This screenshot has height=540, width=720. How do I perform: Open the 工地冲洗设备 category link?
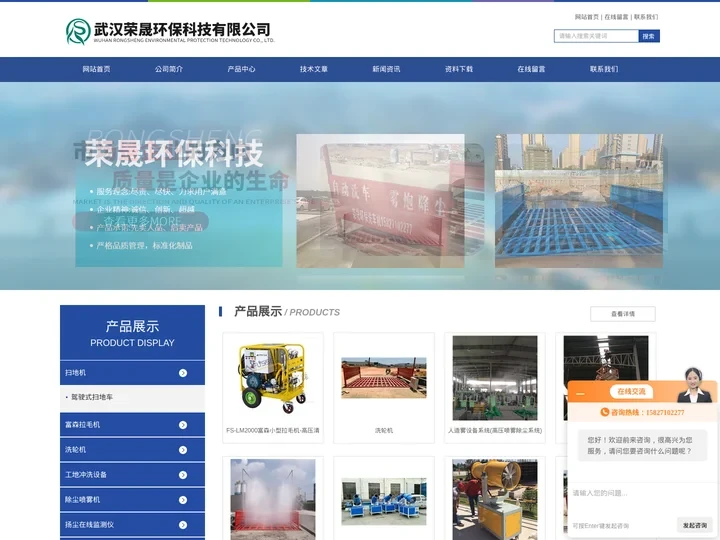(x=86, y=475)
